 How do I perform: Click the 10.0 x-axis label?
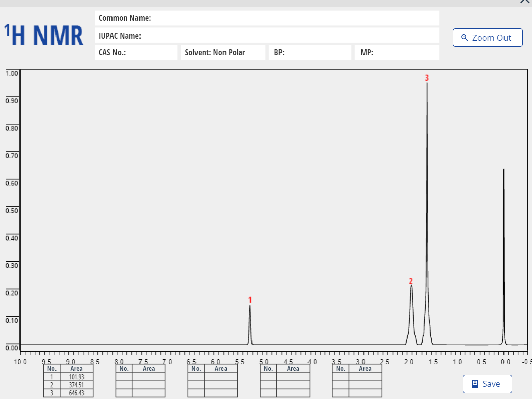pos(20,362)
